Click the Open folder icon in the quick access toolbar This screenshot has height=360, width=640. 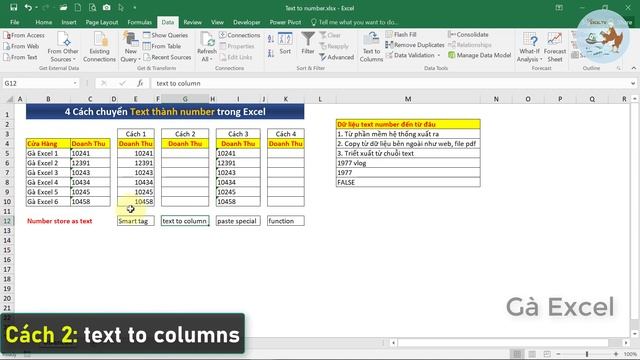[x=63, y=7]
